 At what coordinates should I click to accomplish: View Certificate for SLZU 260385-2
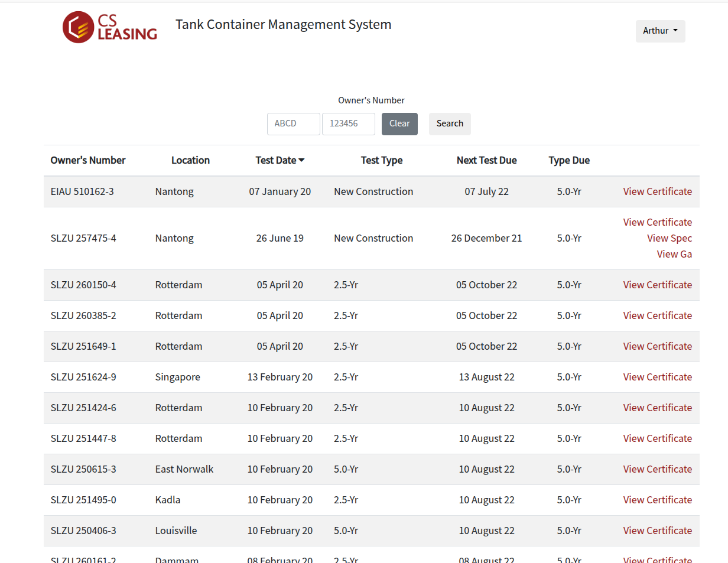pos(657,315)
